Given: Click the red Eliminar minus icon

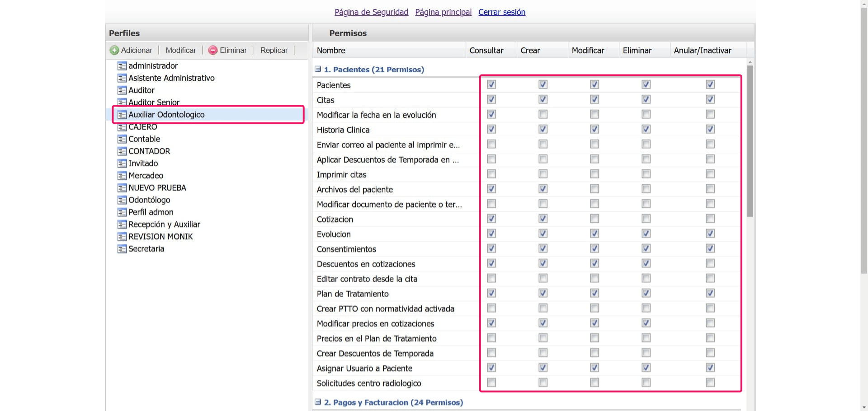Looking at the screenshot, I should click(212, 51).
